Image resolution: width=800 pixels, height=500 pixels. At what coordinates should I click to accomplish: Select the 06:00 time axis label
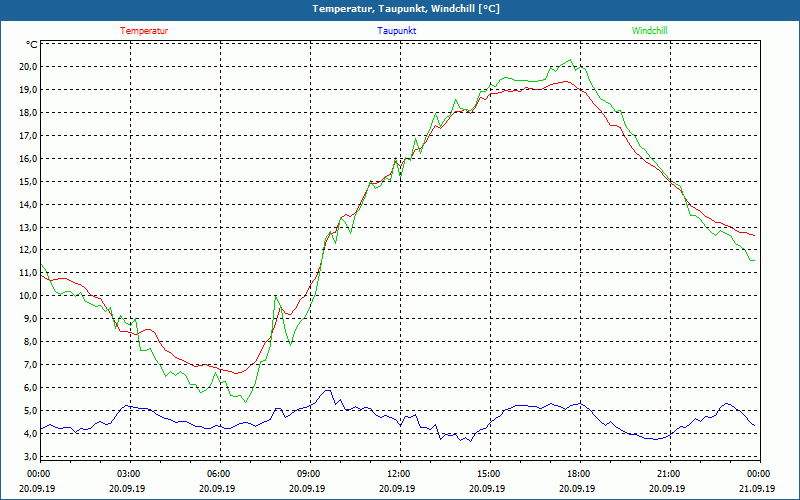(x=219, y=474)
